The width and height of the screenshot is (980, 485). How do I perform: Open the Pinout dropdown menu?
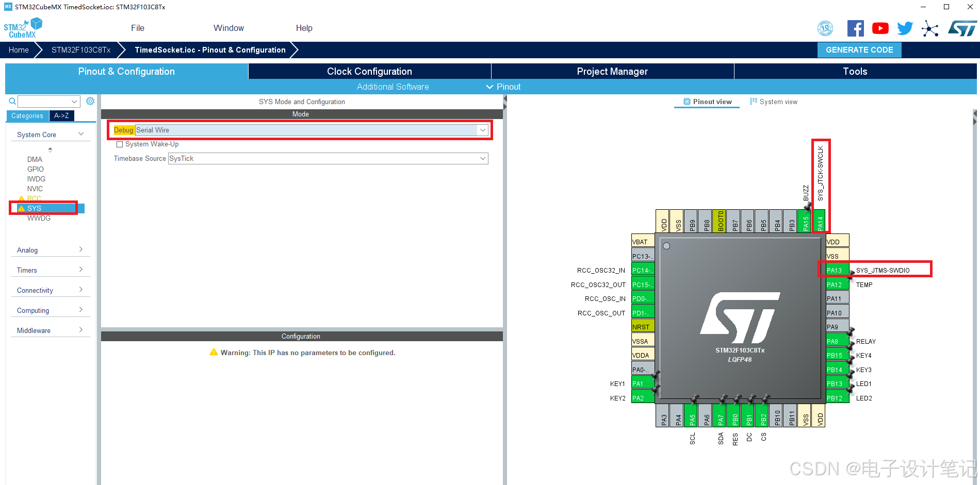point(503,87)
